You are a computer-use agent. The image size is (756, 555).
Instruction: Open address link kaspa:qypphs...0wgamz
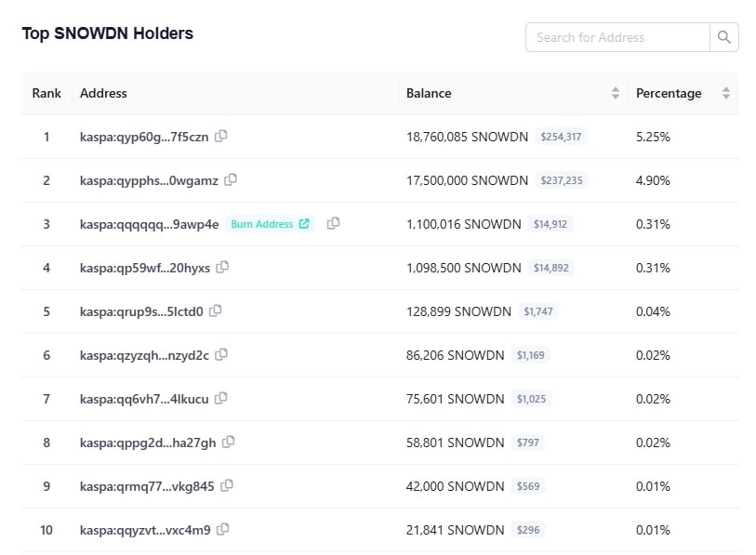149,180
